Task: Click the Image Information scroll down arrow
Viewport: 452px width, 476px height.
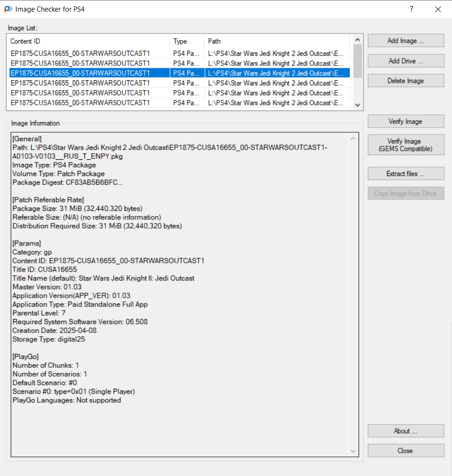Action: (x=353, y=451)
